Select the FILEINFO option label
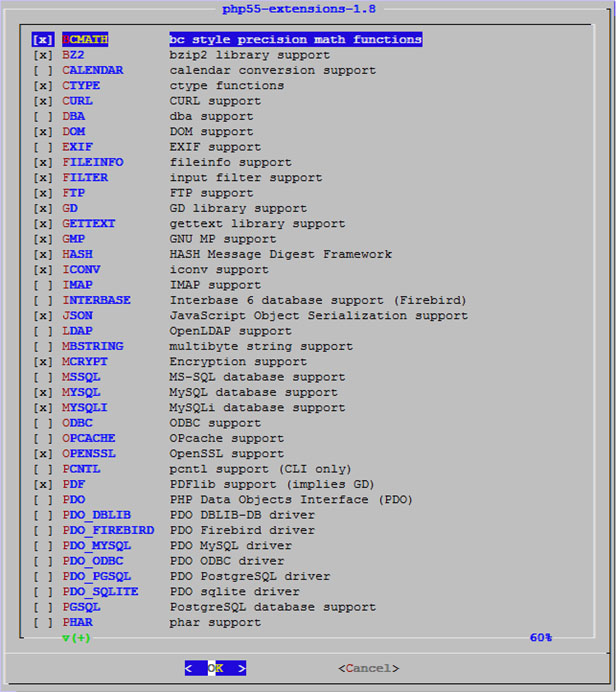Screen dimensions: 616x692 [x=93, y=162]
